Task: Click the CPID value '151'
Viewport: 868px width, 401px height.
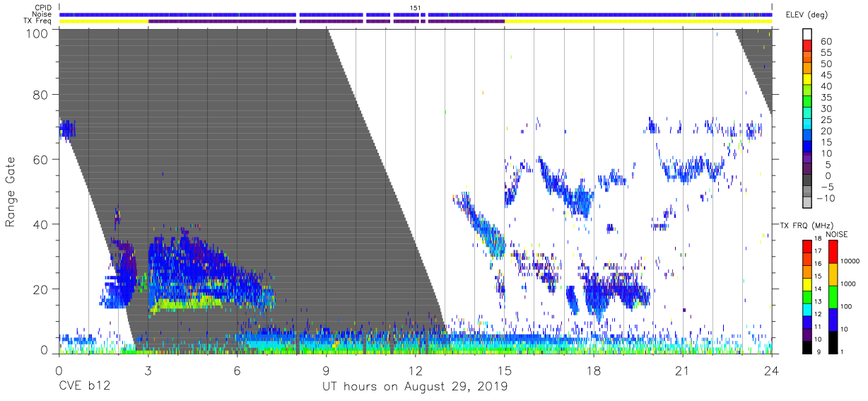Action: (416, 8)
